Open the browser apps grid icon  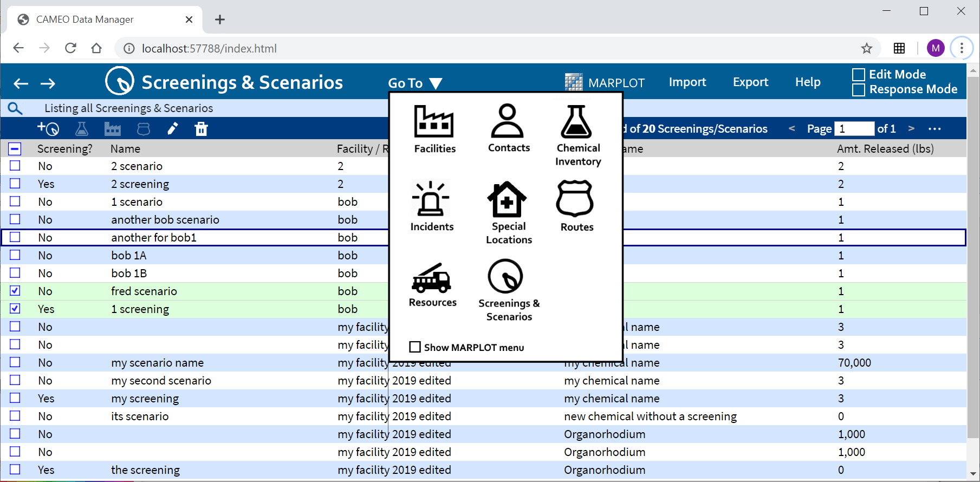pos(899,48)
